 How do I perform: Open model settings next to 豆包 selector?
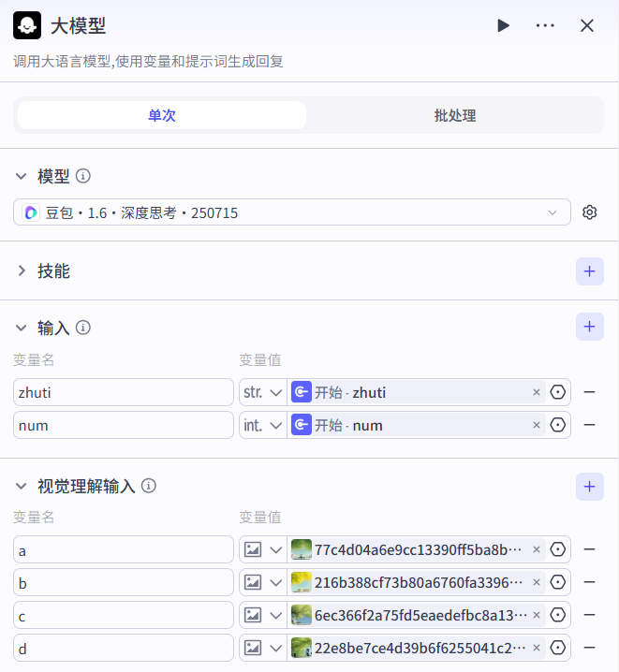tap(589, 212)
